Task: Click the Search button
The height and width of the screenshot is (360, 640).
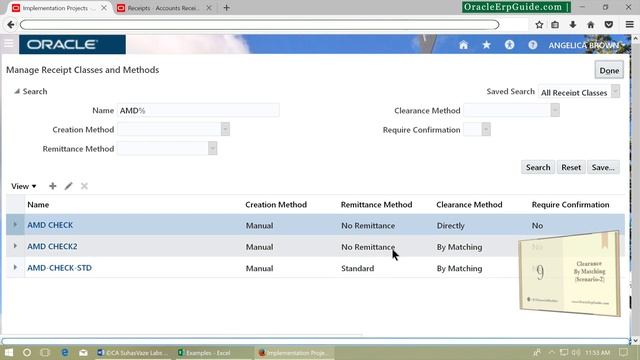Action: (538, 167)
